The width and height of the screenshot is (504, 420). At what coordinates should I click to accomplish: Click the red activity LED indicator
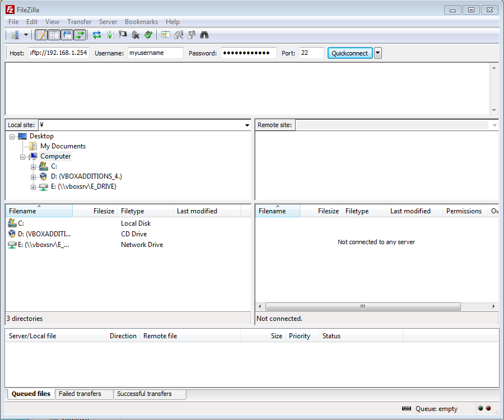[x=488, y=408]
